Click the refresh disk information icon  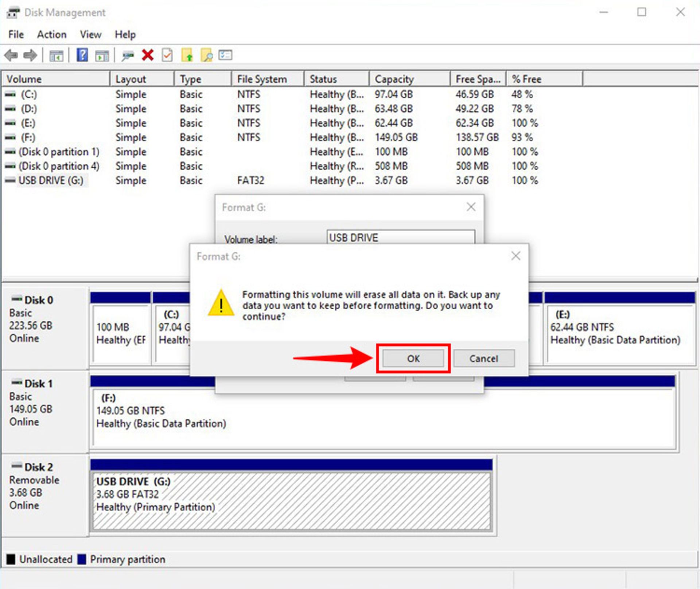pos(127,55)
